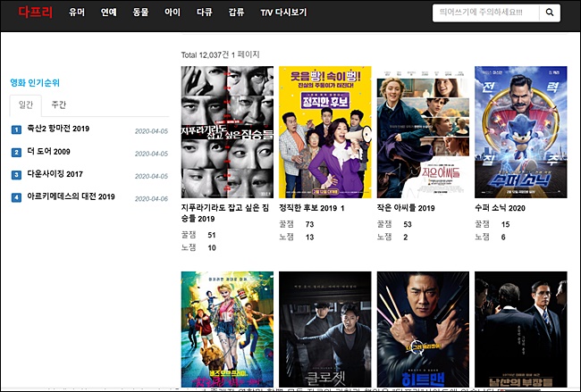
Task: Open ranked movie 아르키메데스의 대전 2019
Action: pos(71,196)
